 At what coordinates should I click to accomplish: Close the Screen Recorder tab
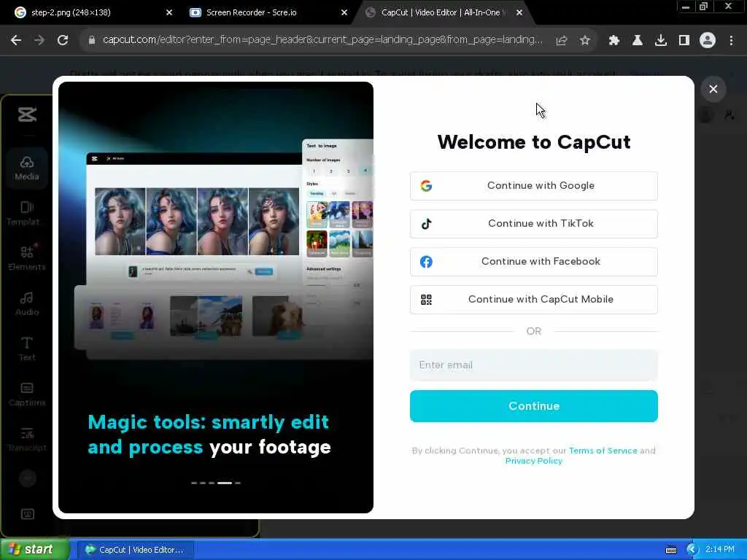[344, 13]
